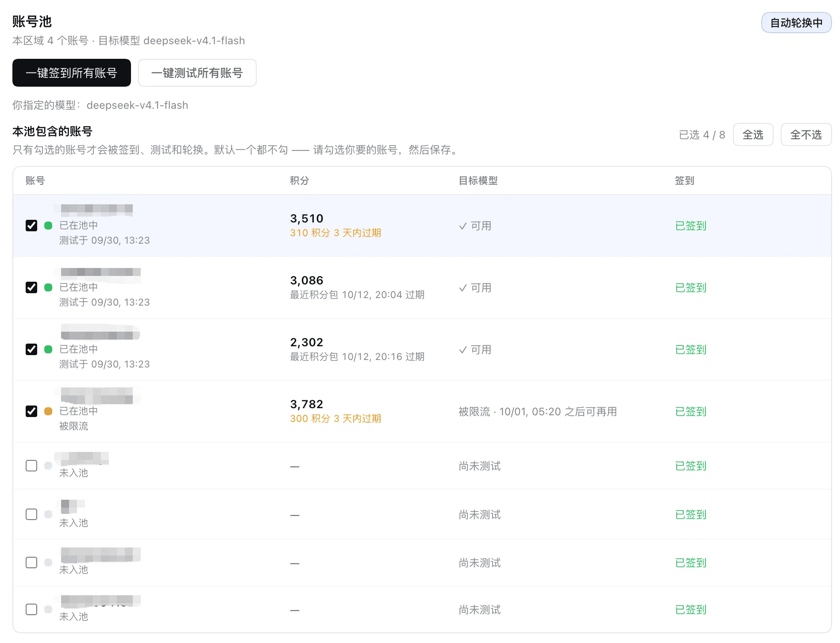Click the green status dot of the 3,086 row
Viewport: 840px width, 643px height.
point(48,287)
